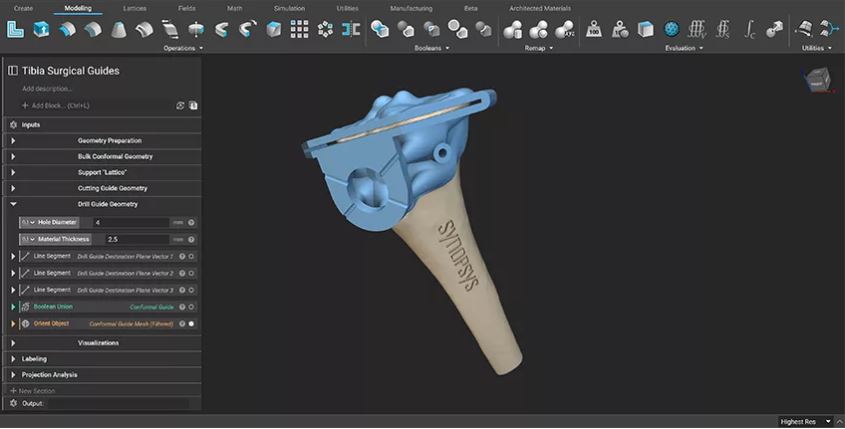Click the refresh icon next to Add Block
Image resolution: width=845 pixels, height=429 pixels.
180,106
